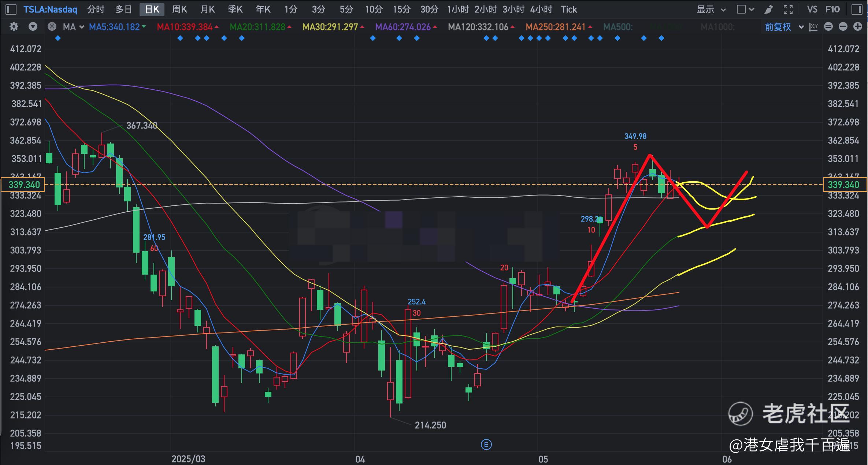This screenshot has width=868, height=465.
Task: Toggle the MA5:340.182 line
Action: (x=117, y=27)
